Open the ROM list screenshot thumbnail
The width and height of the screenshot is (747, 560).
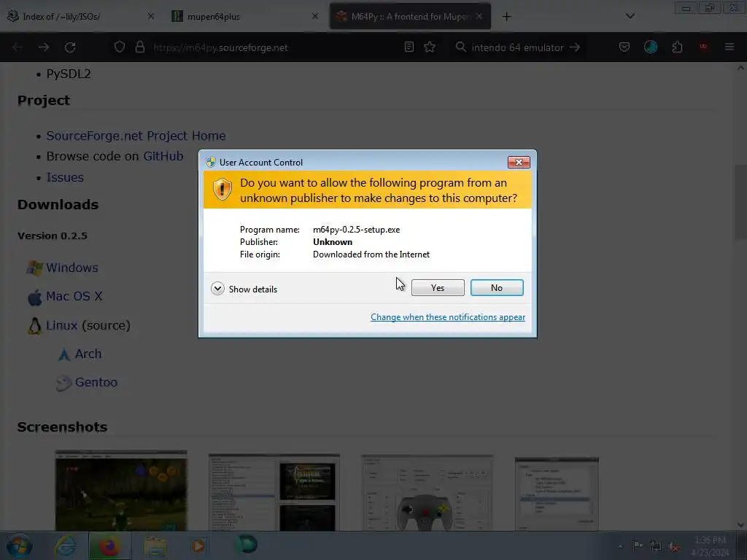tap(274, 492)
